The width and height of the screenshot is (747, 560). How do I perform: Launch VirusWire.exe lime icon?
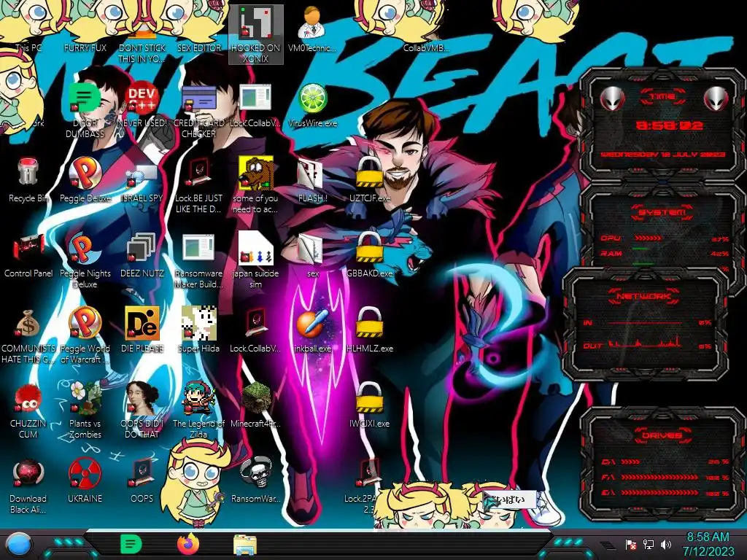coord(312,106)
